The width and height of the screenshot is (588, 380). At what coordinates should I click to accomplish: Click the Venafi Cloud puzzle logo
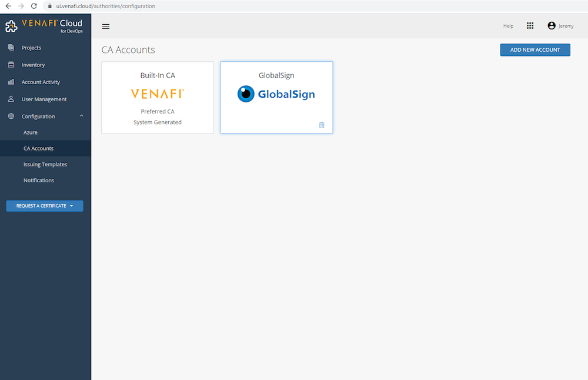click(11, 26)
